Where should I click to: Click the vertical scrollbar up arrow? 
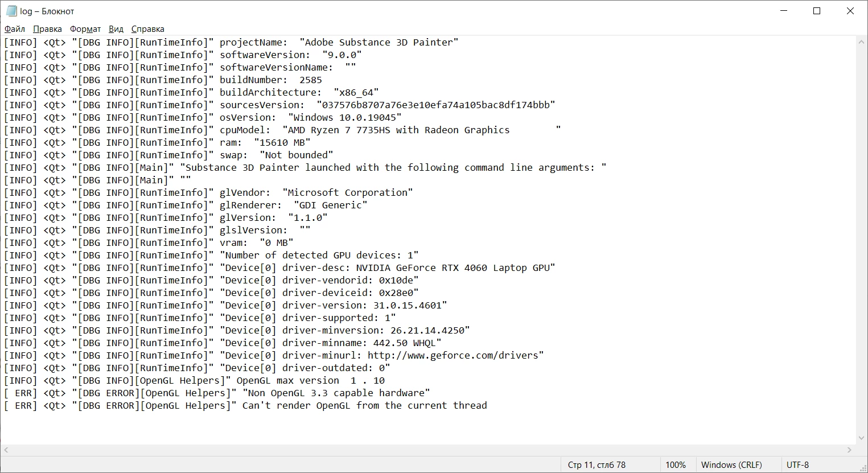[862, 42]
